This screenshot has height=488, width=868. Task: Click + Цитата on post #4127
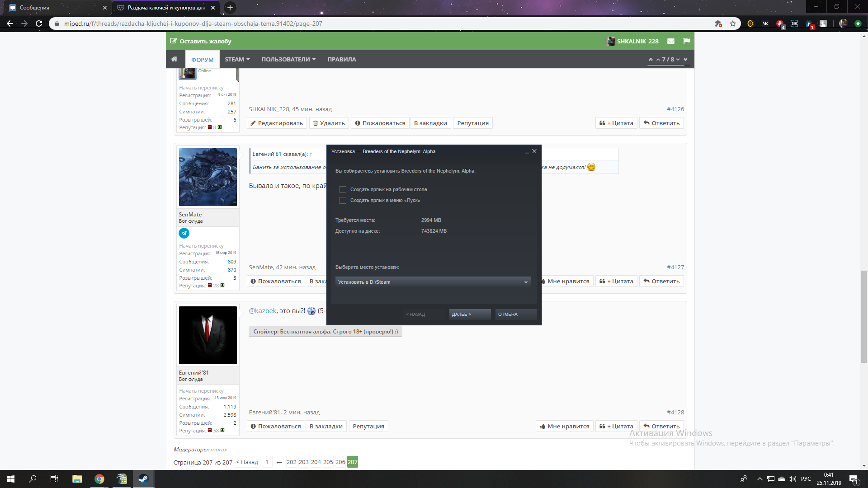(616, 282)
